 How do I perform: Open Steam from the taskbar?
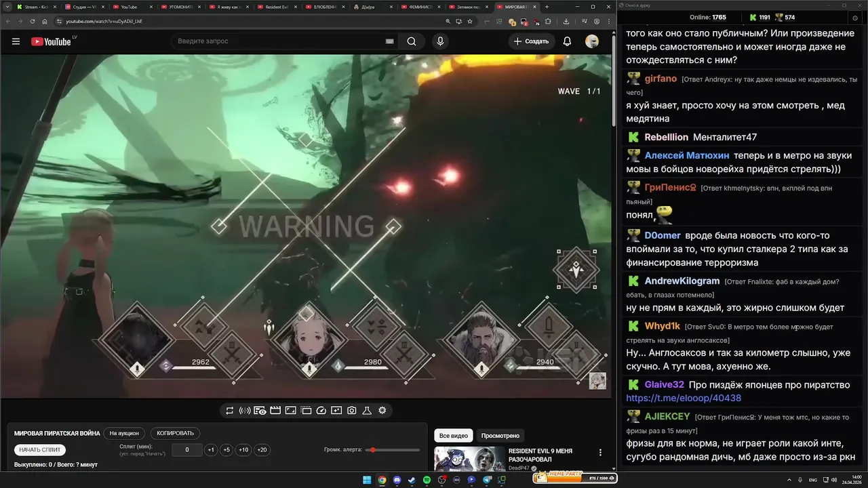412,480
